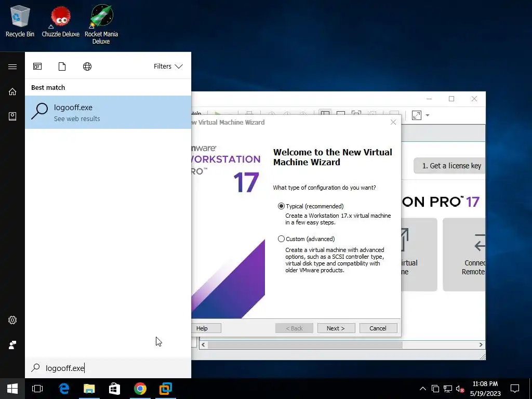The image size is (532, 399).
Task: Filter search results by web
Action: [x=87, y=66]
